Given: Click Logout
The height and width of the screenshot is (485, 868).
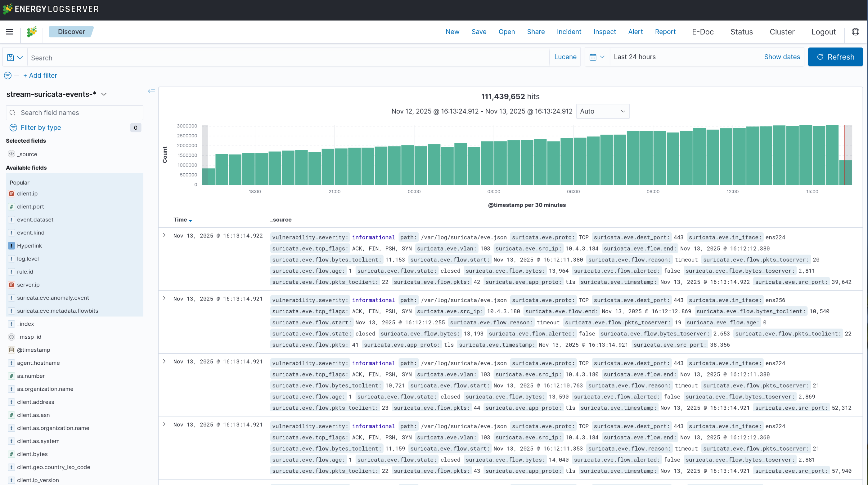Looking at the screenshot, I should (823, 32).
